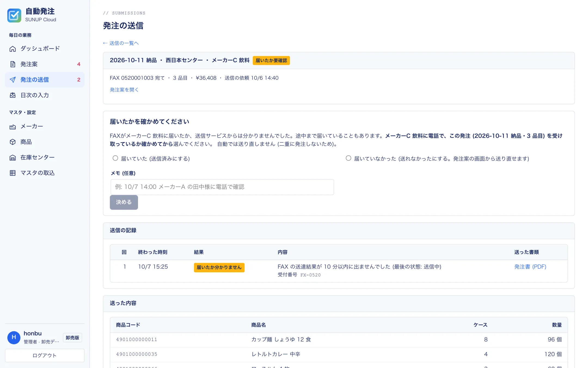Screen dimensions: 588x368
Task: Click the マスタの取込 table icon
Action: pos(13,173)
